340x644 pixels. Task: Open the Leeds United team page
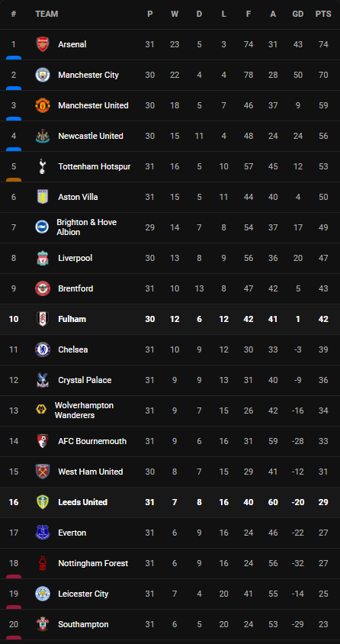[x=83, y=502]
